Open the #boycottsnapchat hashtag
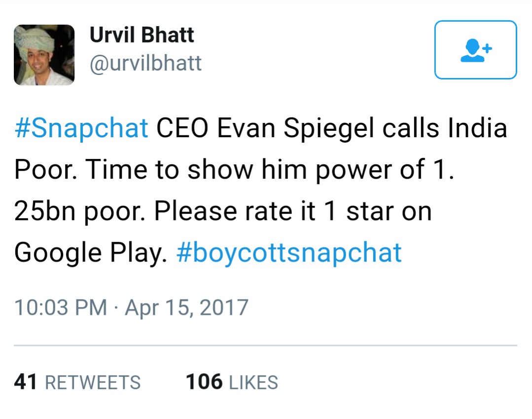Image resolution: width=532 pixels, height=419 pixels. pos(289,253)
